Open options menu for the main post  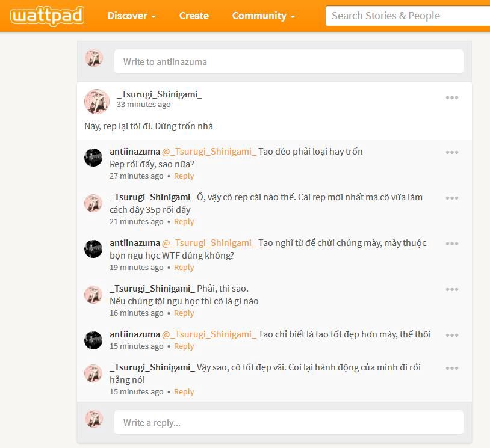pyautogui.click(x=452, y=97)
